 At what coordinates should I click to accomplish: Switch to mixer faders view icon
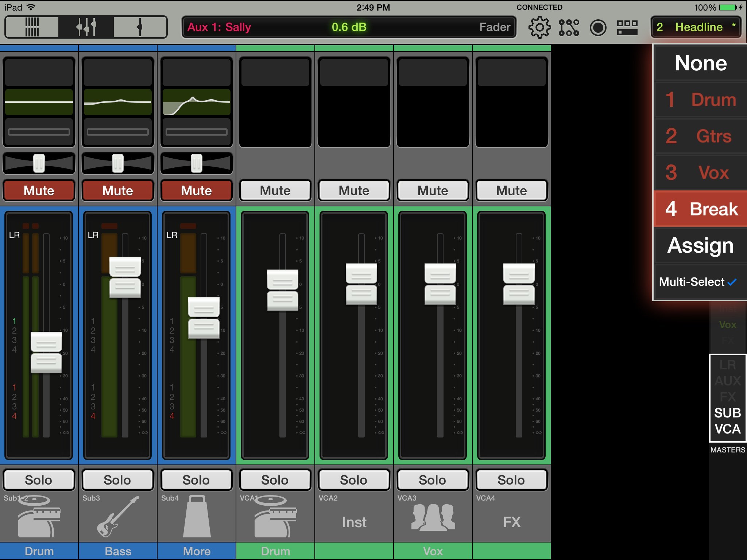click(86, 27)
